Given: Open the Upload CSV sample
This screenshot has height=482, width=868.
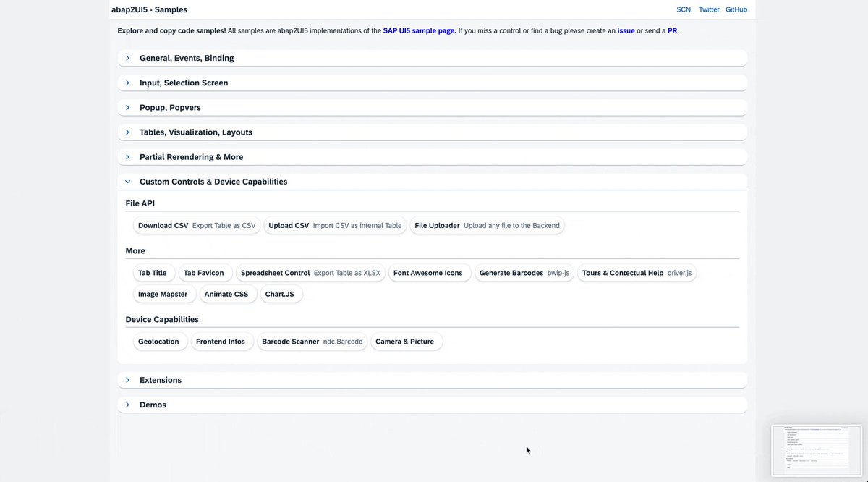Looking at the screenshot, I should click(x=335, y=225).
